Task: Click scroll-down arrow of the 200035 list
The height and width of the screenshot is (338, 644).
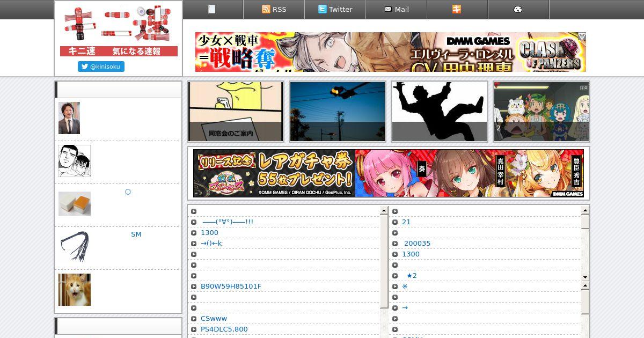Action: pyautogui.click(x=585, y=277)
